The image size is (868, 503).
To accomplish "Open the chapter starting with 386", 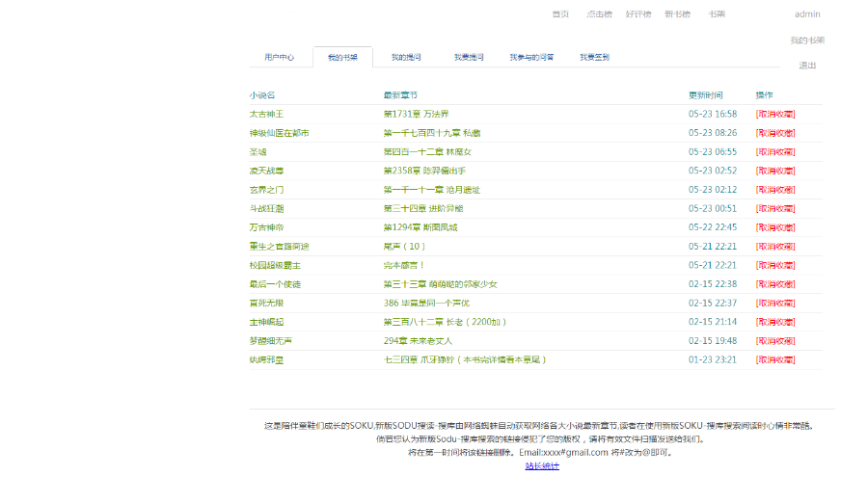I will point(426,303).
